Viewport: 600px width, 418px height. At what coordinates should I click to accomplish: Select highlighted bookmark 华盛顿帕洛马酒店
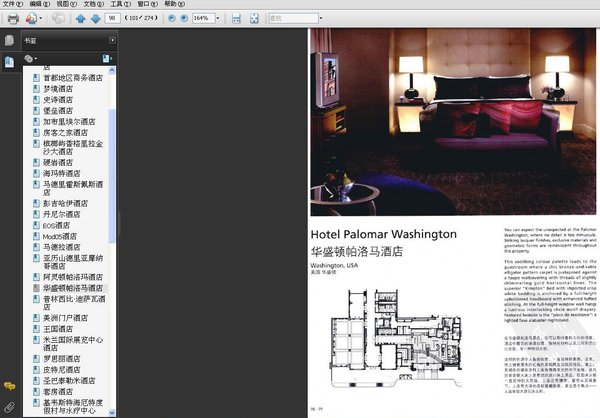[73, 288]
